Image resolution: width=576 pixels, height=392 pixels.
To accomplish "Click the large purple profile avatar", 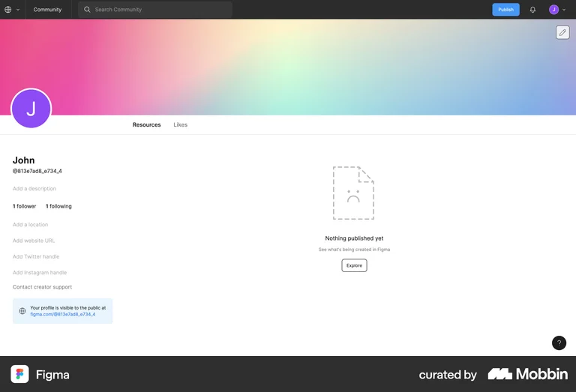I will [x=31, y=108].
